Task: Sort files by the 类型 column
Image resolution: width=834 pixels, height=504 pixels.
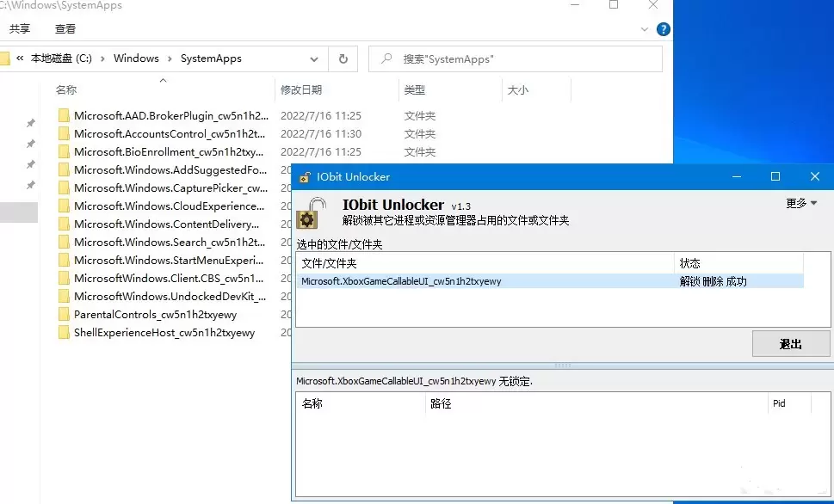Action: pos(414,89)
